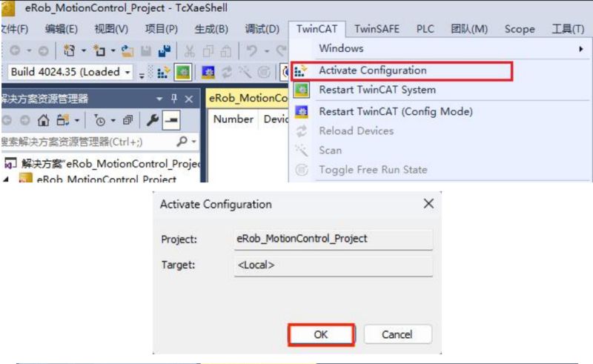
Task: Close the Solution Explorer panel
Action: (x=189, y=99)
